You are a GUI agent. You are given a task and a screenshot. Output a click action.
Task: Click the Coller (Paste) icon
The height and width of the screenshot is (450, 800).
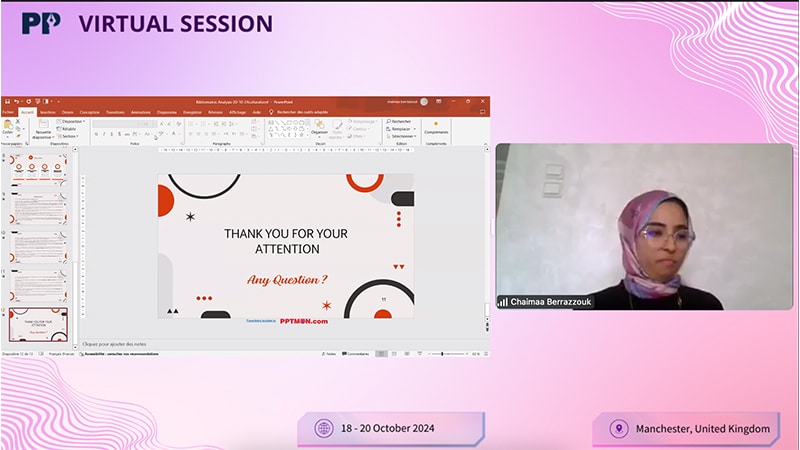8,125
